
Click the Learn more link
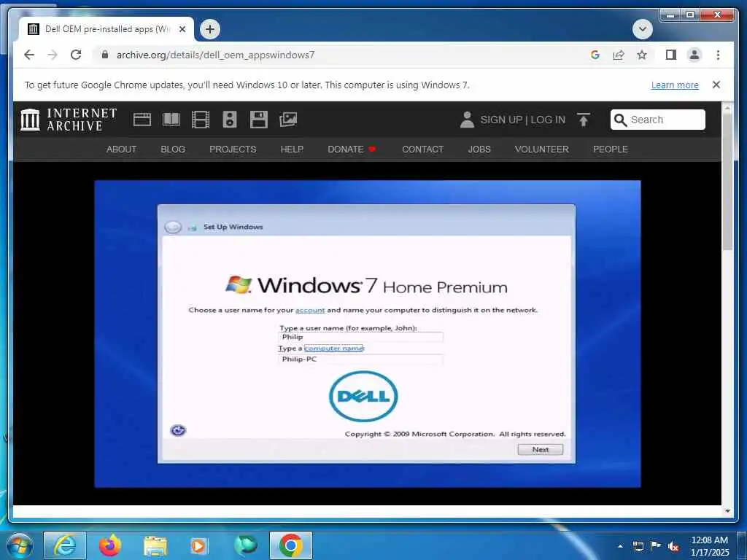(x=675, y=85)
